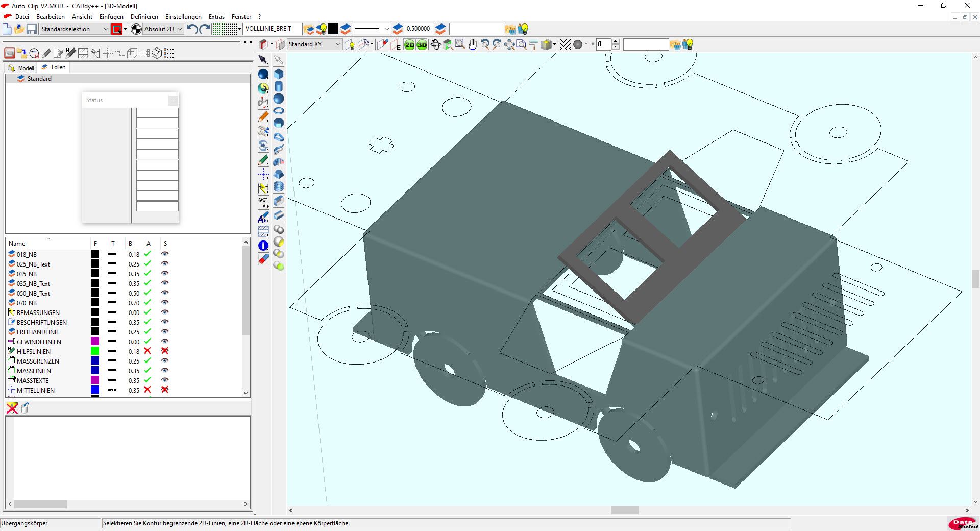Click the line width 0.500000 field
The height and width of the screenshot is (531, 980).
pos(419,29)
